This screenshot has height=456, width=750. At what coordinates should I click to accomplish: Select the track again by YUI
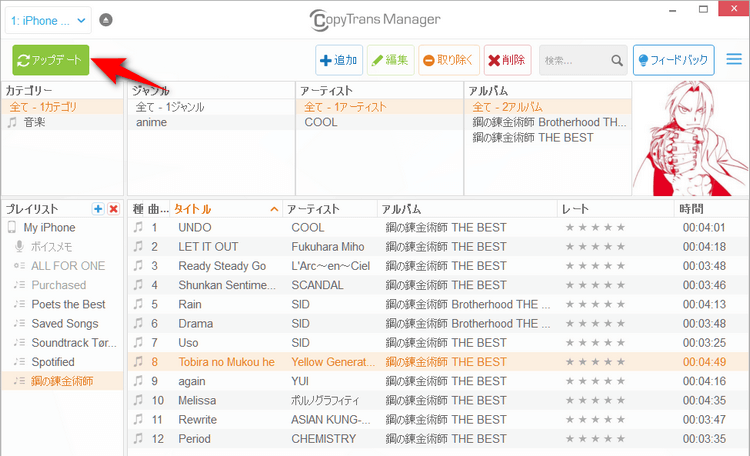point(438,381)
